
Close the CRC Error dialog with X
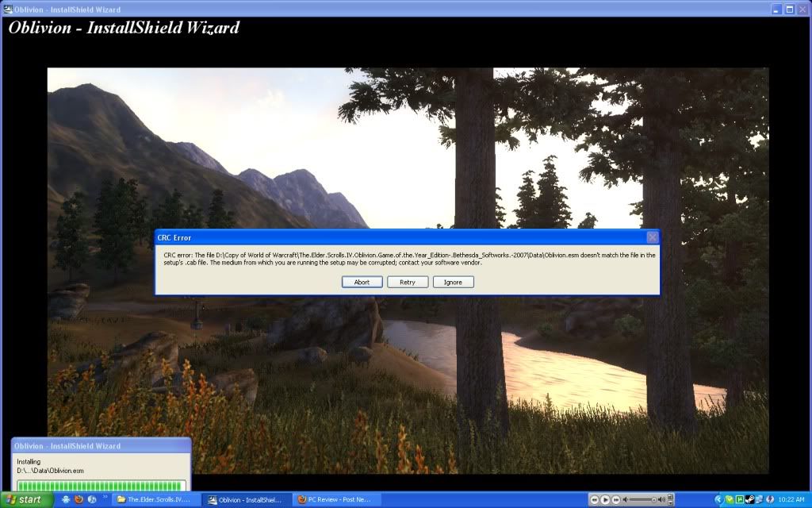pyautogui.click(x=653, y=237)
